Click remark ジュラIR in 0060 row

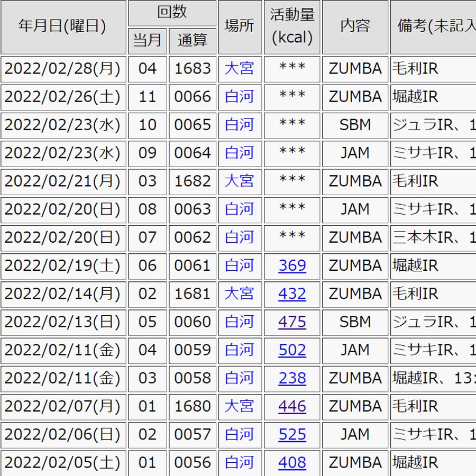[433, 323]
